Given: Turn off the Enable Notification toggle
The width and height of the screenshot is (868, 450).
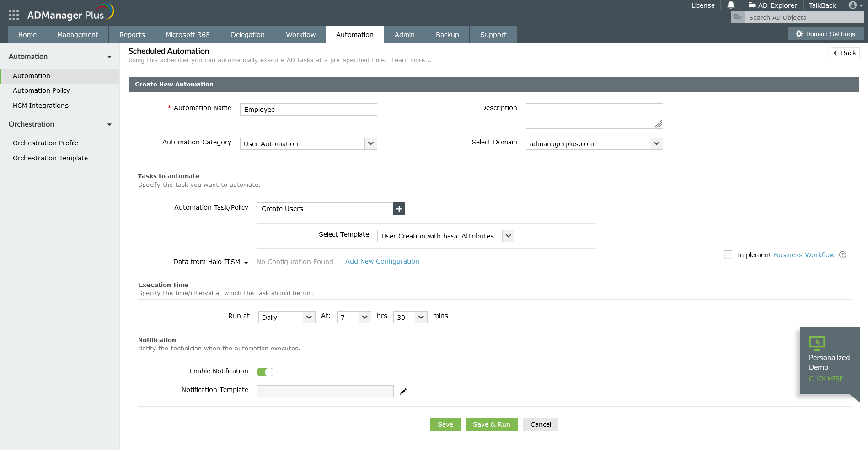Looking at the screenshot, I should tap(265, 372).
